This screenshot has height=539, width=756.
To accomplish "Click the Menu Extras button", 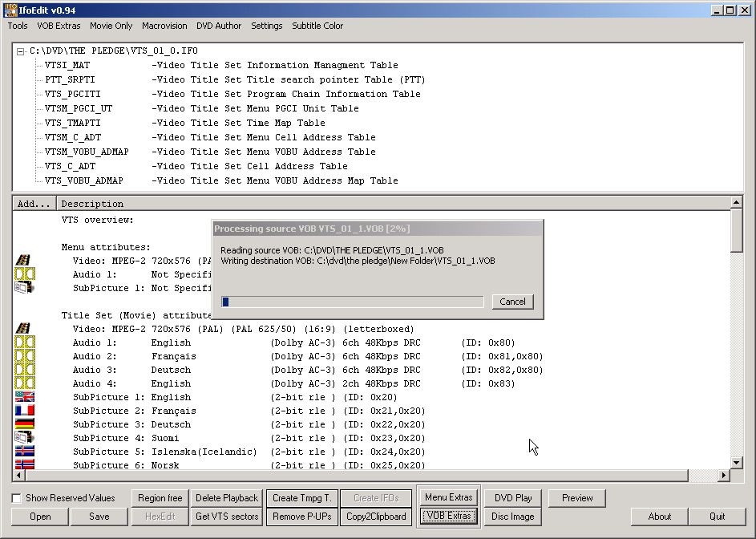I will (448, 497).
